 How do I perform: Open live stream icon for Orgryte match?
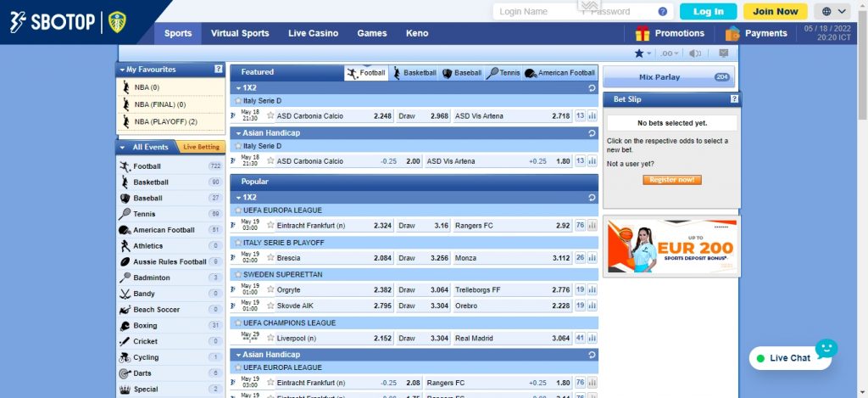[x=233, y=290]
